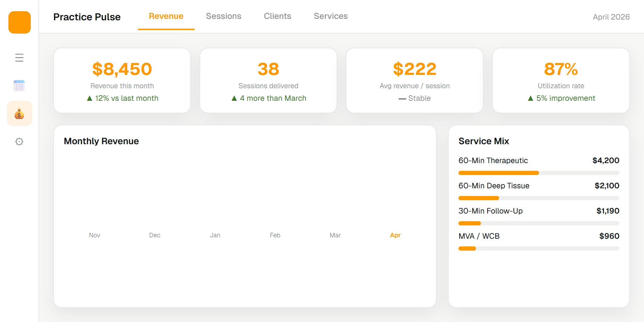Click the MVA / WCB service label
The height and width of the screenshot is (322, 644).
(x=479, y=236)
